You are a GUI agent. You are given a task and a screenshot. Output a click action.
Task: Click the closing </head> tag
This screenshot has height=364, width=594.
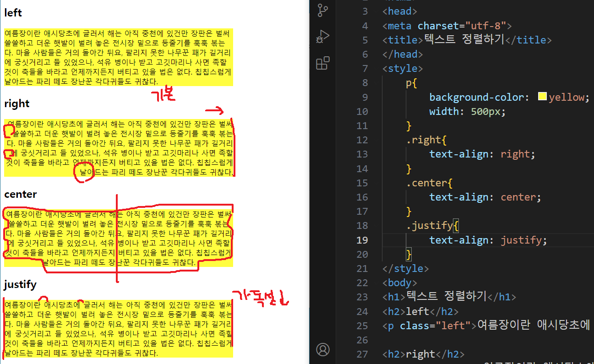(x=403, y=54)
